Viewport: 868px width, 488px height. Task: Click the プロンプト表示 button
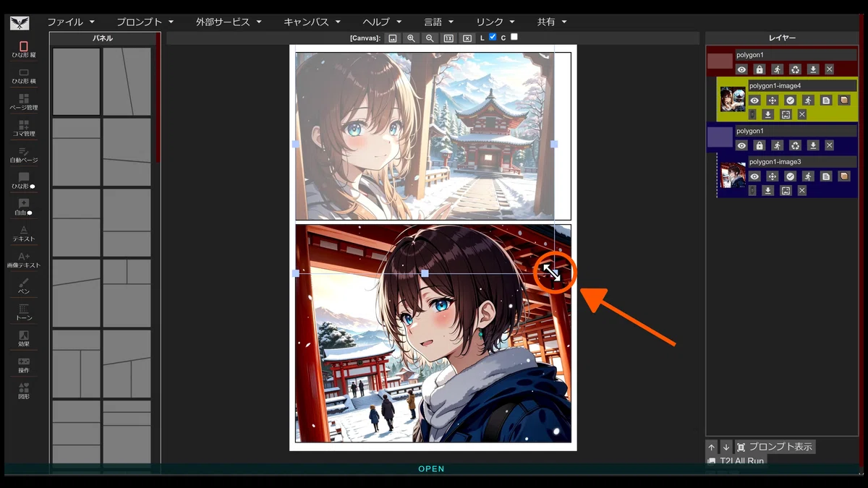tap(775, 447)
